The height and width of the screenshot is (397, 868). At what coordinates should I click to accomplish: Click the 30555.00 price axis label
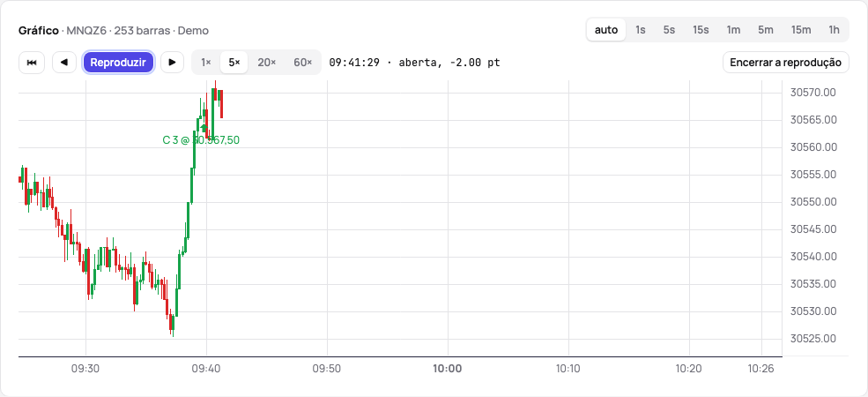coord(813,175)
